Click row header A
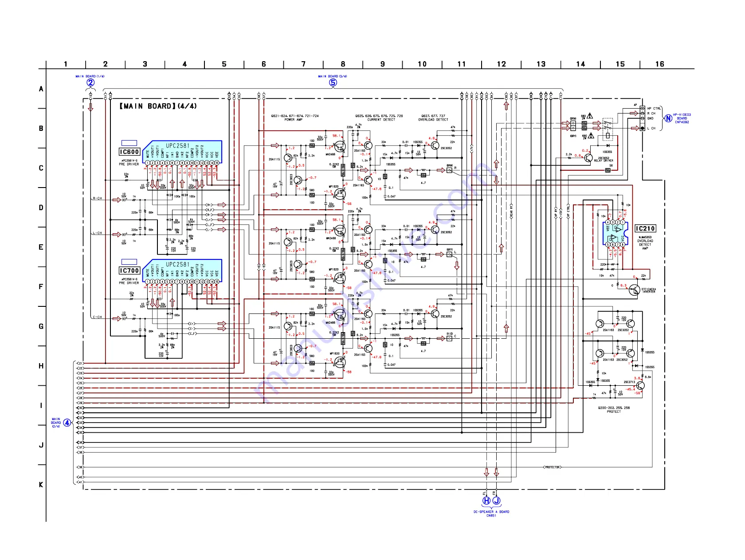 41,89
